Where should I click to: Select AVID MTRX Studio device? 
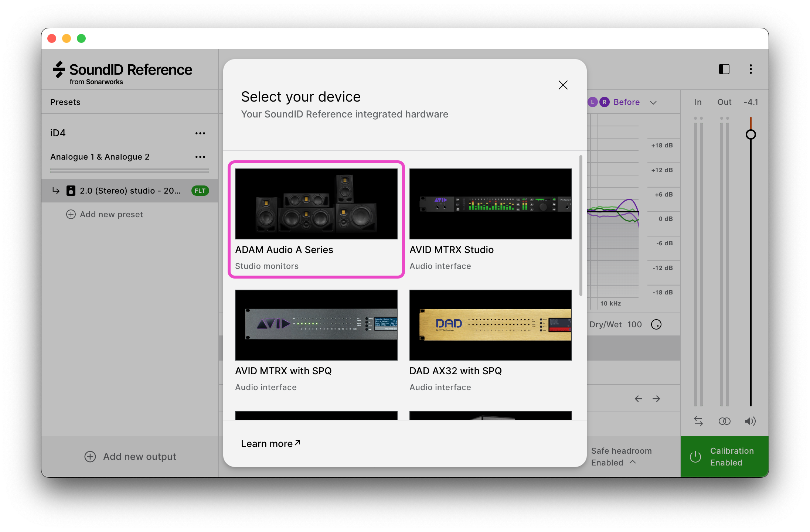coord(490,219)
